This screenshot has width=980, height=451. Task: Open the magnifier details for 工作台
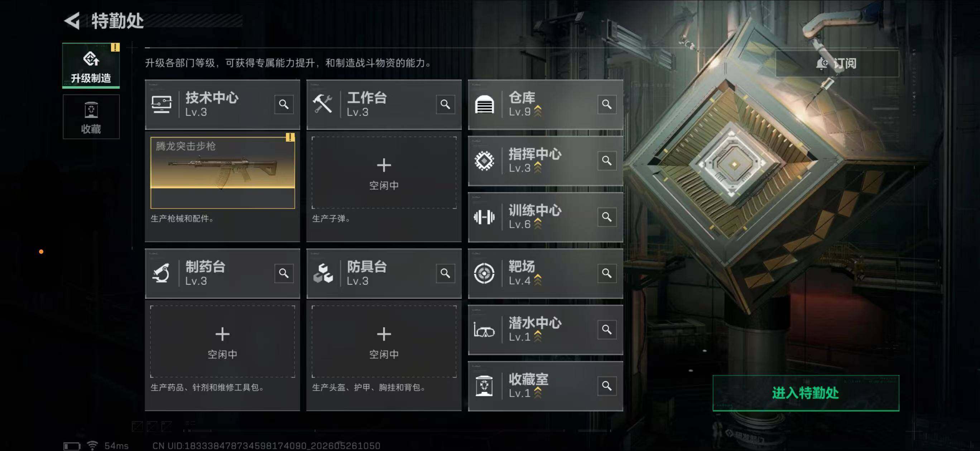pos(445,104)
